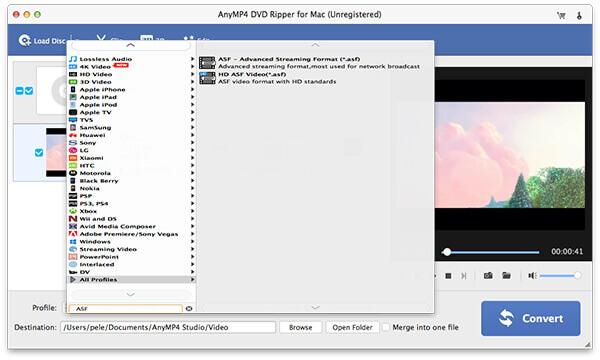Click the Xiaomi logo icon
600x360 pixels.
73,158
